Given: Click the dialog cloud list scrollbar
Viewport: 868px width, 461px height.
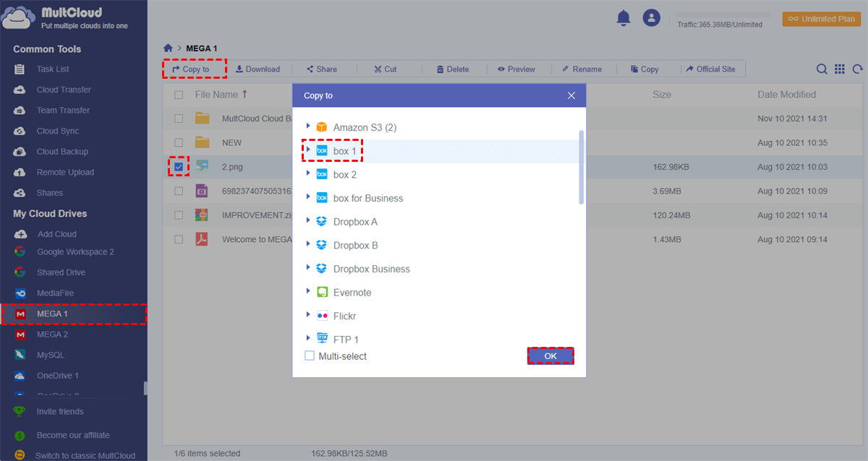Looking at the screenshot, I should pyautogui.click(x=582, y=168).
